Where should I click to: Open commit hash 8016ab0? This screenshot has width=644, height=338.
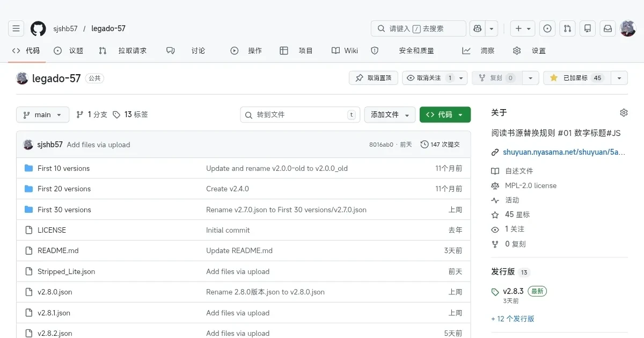[381, 145]
